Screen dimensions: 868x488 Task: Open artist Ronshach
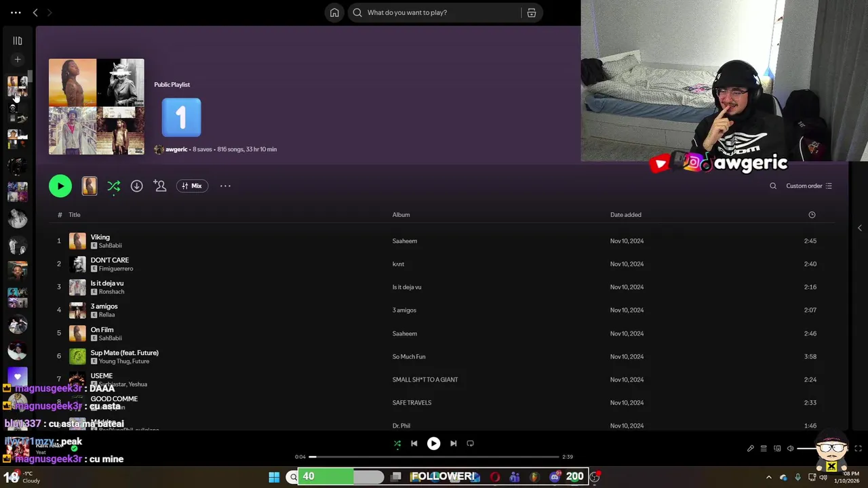pos(111,292)
